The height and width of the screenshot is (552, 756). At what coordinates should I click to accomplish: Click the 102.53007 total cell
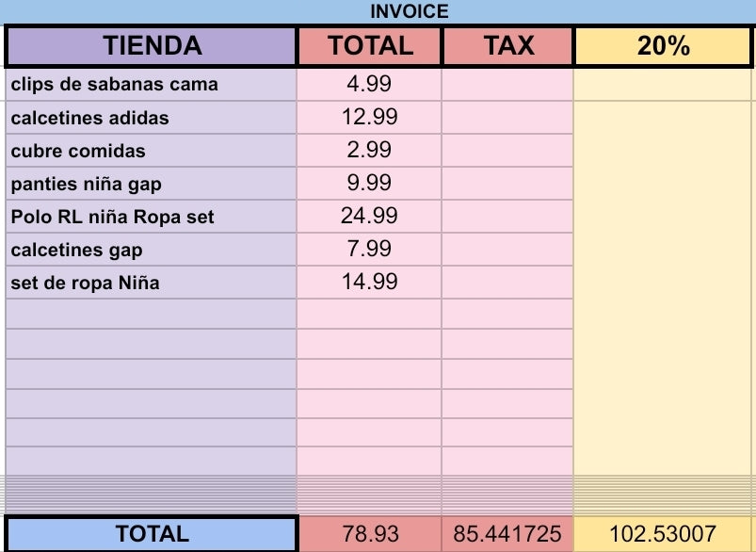pyautogui.click(x=663, y=533)
